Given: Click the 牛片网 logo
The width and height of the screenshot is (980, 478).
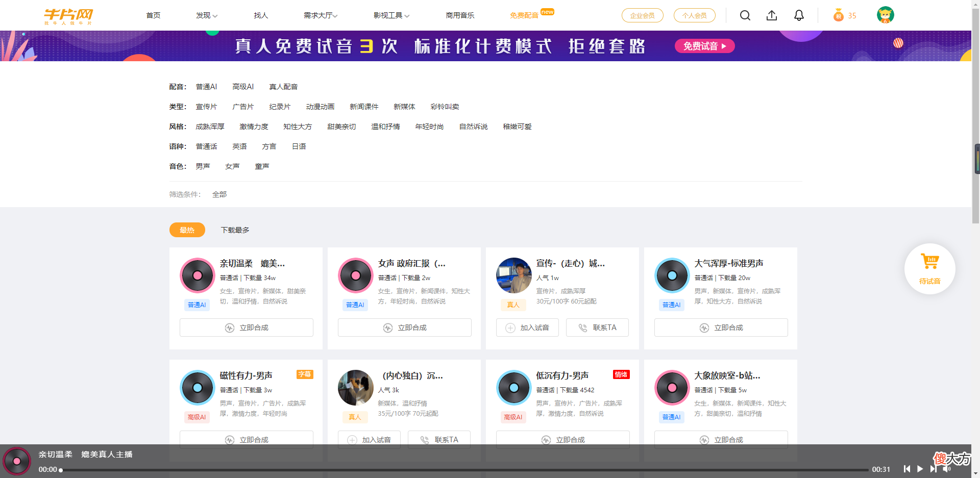Looking at the screenshot, I should click(68, 16).
